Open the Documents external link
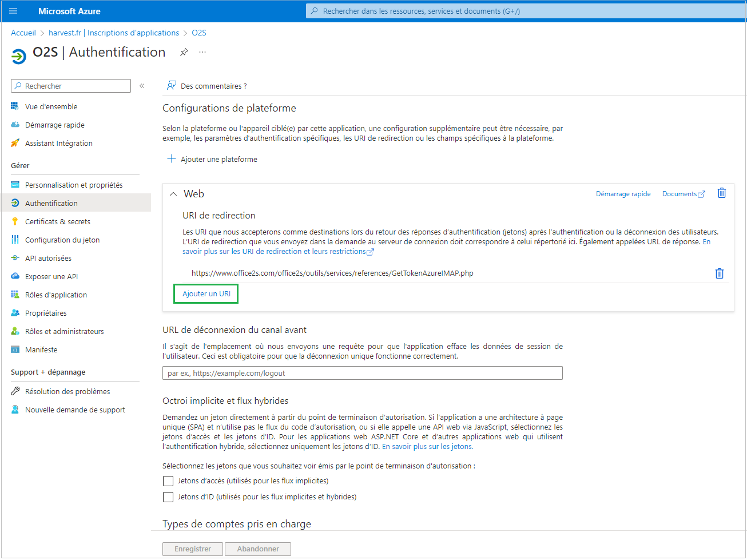The image size is (747, 560). point(683,194)
